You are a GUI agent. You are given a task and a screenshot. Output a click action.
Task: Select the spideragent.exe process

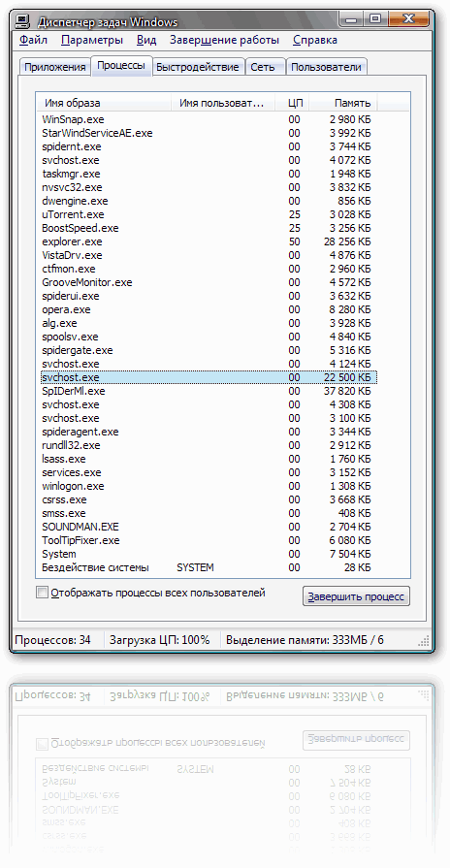coord(209,432)
